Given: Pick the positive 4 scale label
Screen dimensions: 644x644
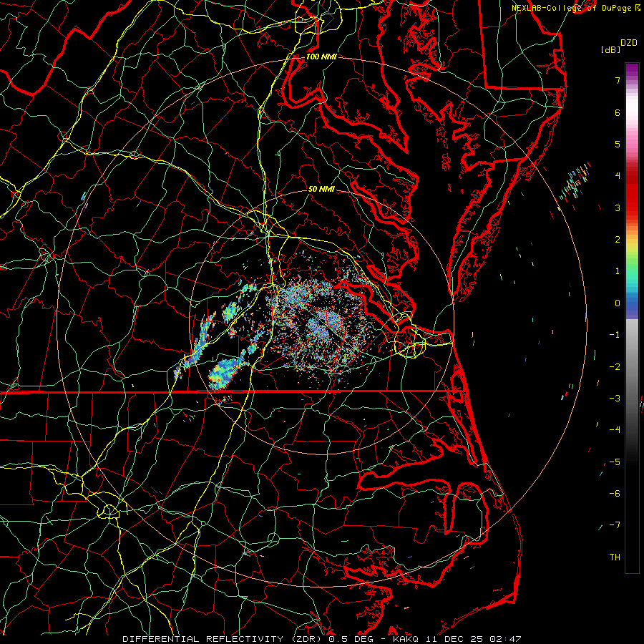Looking at the screenshot, I should (x=618, y=176).
